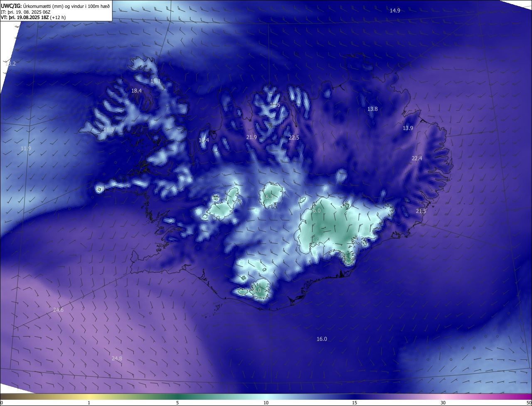Click the 6.0 value on the southernmost glacier

[x=257, y=291]
